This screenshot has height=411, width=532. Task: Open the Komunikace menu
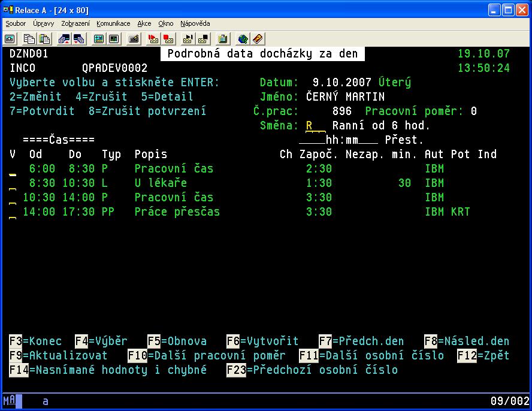[113, 23]
